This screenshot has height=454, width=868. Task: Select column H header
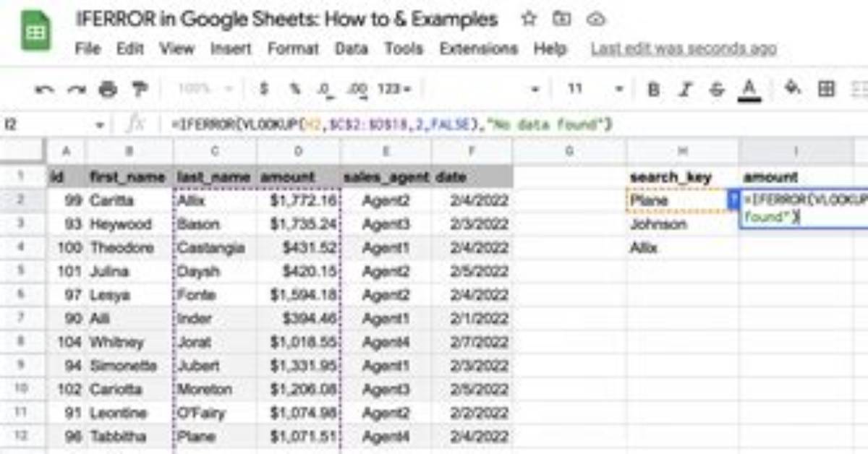tap(683, 151)
